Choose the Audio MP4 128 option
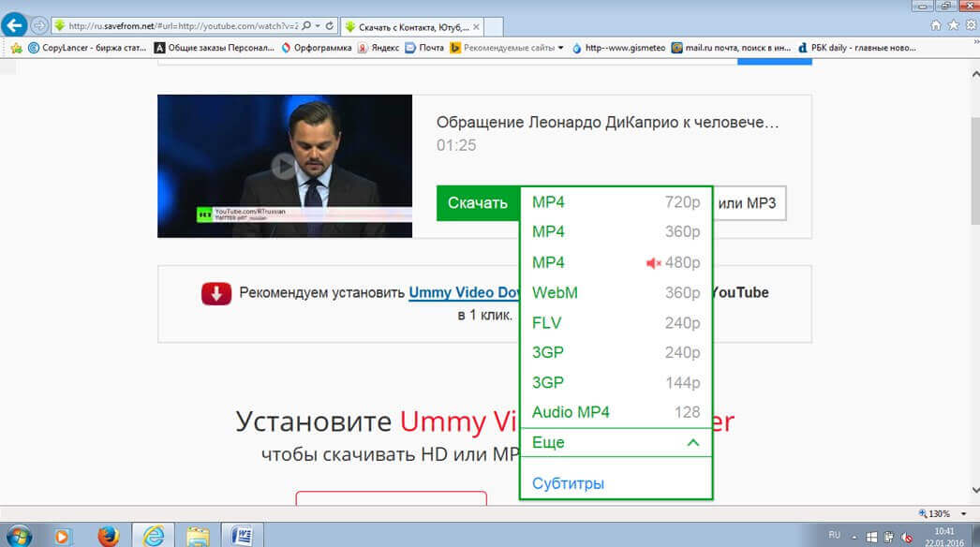 tap(616, 412)
